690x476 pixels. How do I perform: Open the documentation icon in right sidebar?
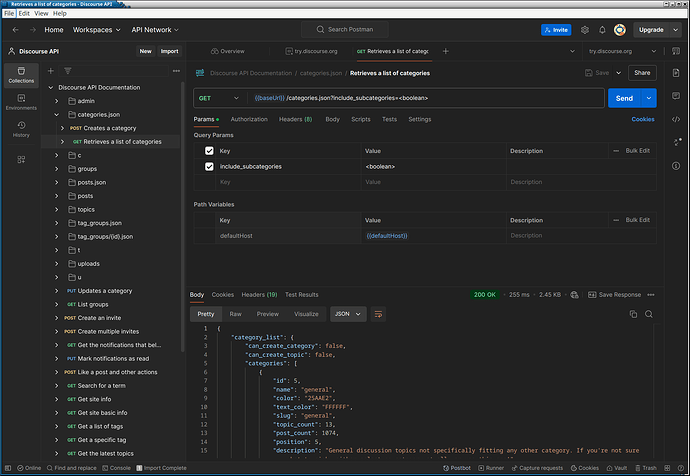click(676, 73)
